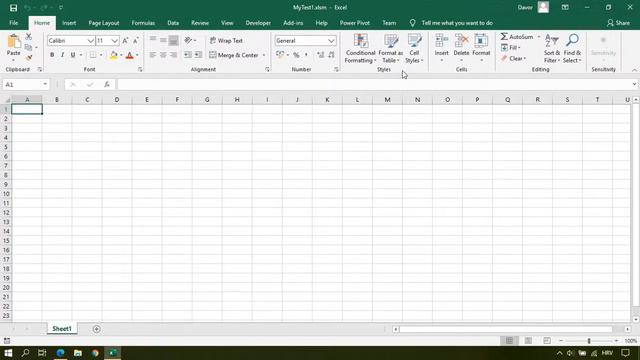This screenshot has width=640, height=360.
Task: Click AutoSum
Action: point(517,37)
